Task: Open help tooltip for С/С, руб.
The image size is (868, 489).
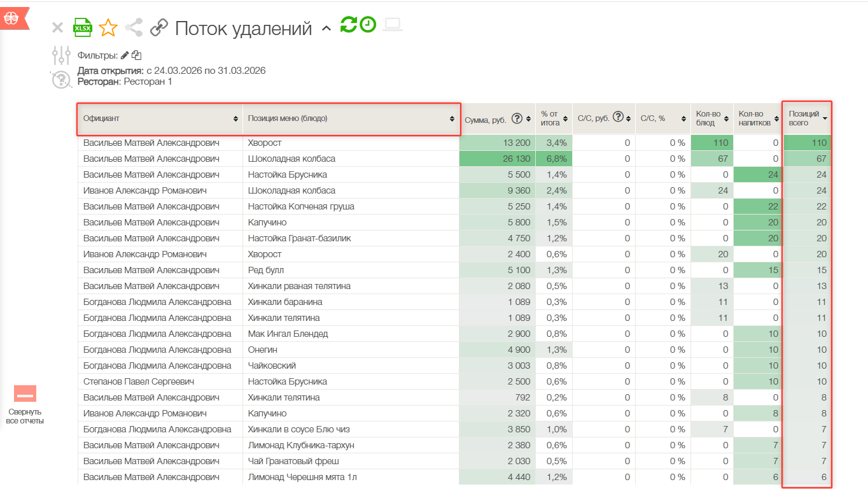Action: click(618, 117)
